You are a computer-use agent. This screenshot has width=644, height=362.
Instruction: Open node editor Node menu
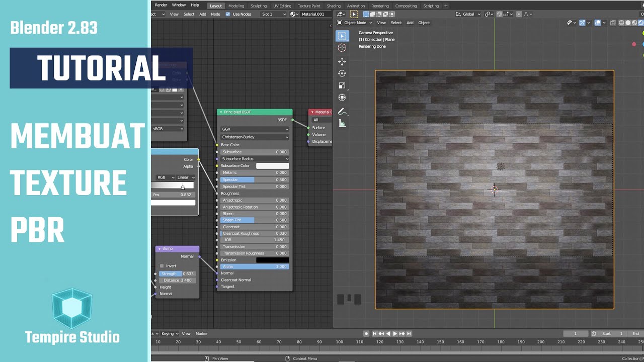point(215,14)
